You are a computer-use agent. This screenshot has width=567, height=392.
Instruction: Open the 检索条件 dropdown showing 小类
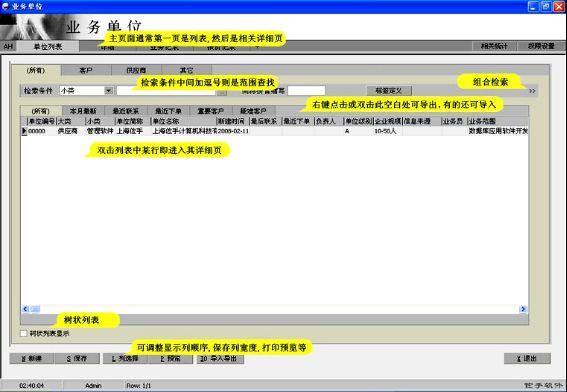pos(86,91)
